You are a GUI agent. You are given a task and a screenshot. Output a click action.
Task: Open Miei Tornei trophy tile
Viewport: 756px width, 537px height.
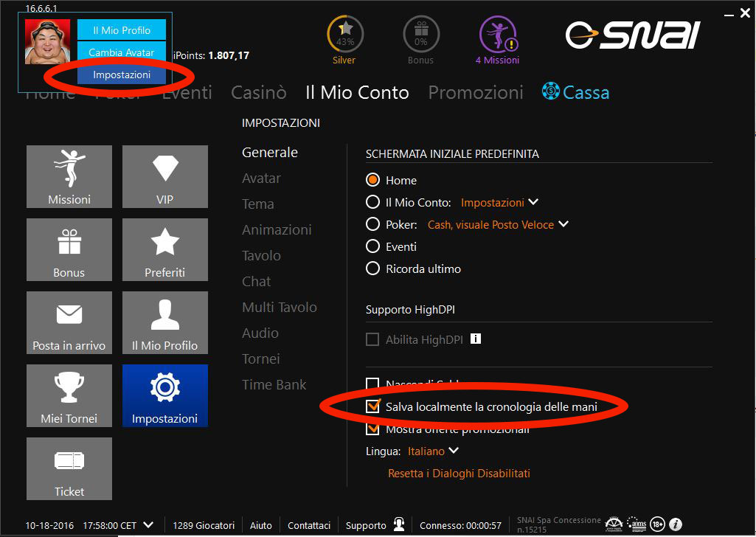69,396
